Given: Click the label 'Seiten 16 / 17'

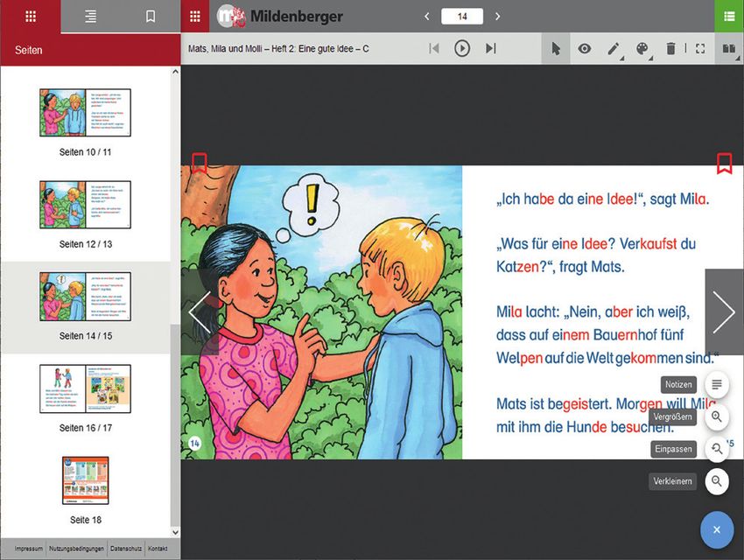Looking at the screenshot, I should coord(86,428).
